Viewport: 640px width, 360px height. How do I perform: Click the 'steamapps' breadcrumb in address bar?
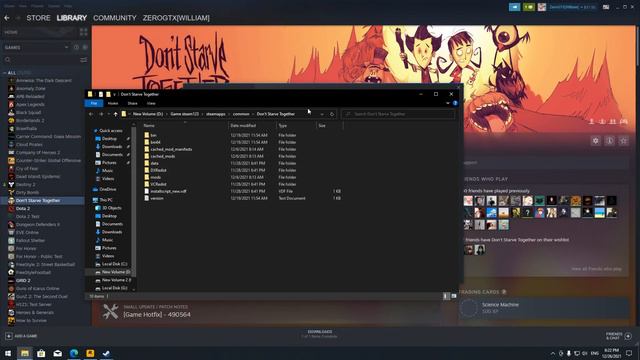(216, 114)
